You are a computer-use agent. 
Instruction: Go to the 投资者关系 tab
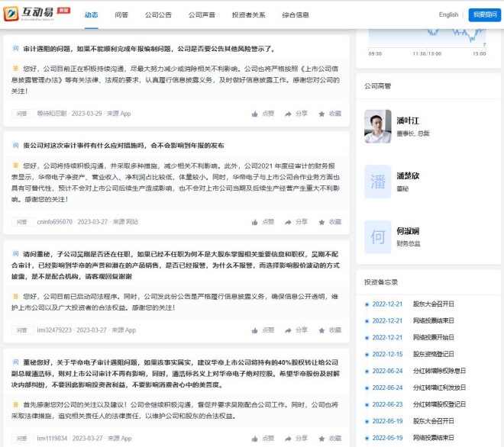pos(248,14)
